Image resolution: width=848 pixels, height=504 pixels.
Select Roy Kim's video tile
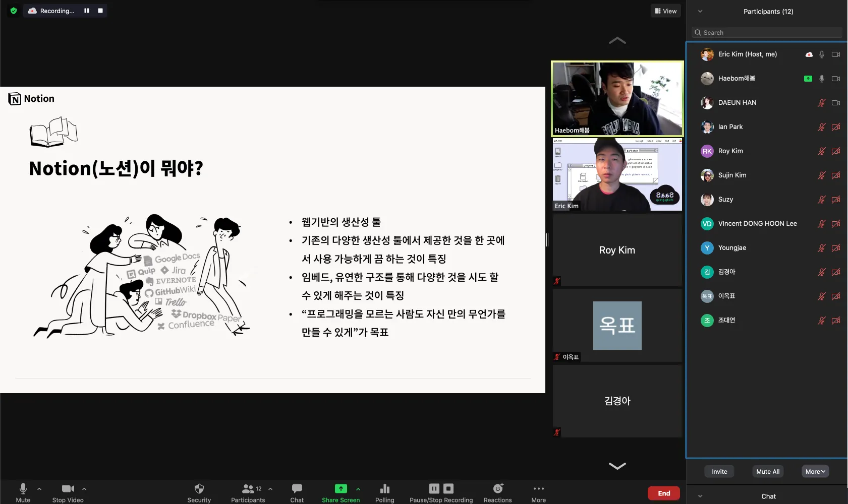pos(617,250)
